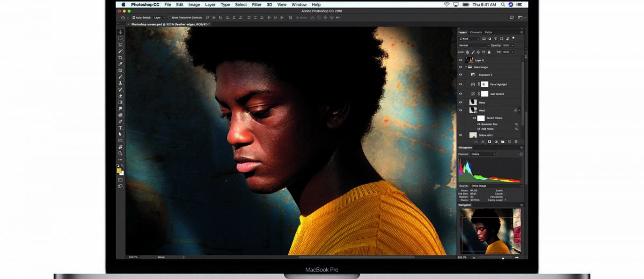644x279 pixels.
Task: Click the create new layer icon
Action: coord(509,142)
